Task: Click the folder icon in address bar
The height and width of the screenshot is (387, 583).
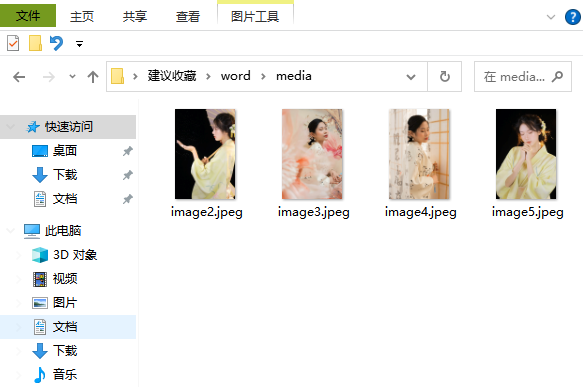Action: tap(117, 76)
